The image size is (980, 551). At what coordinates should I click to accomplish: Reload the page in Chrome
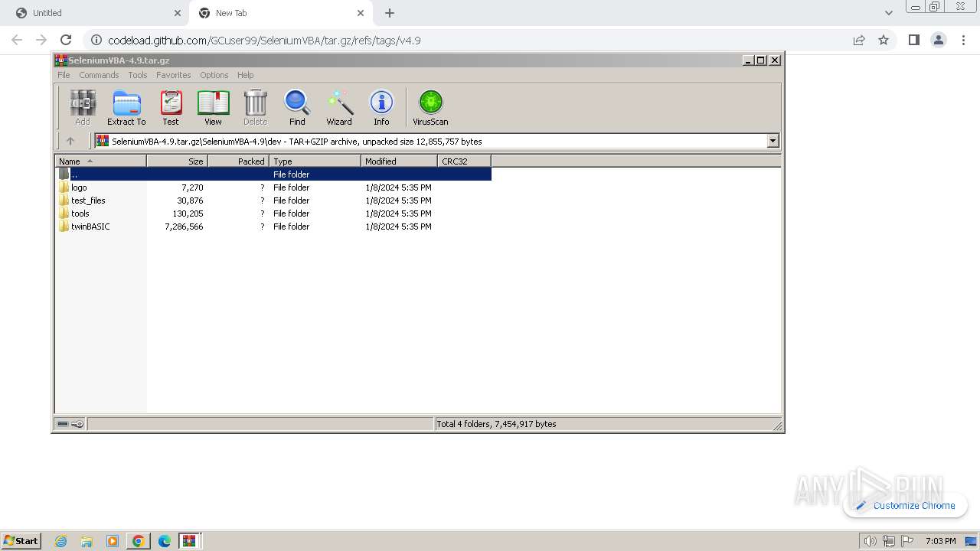[66, 40]
